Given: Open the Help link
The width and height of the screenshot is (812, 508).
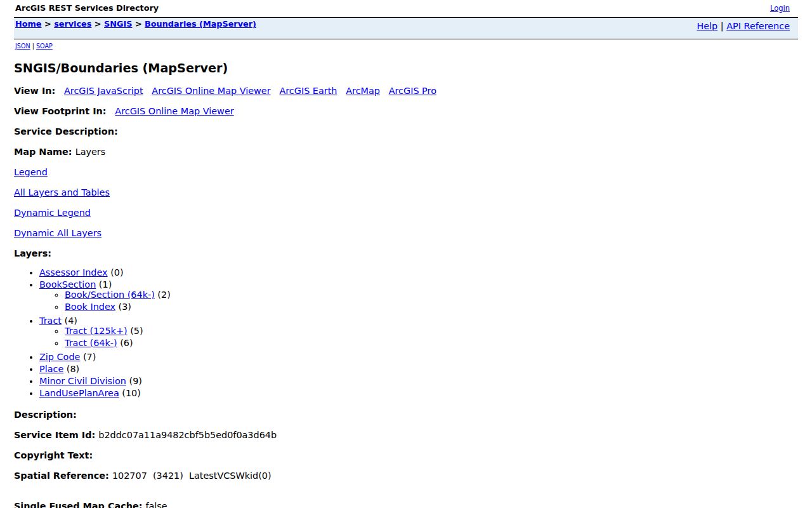Looking at the screenshot, I should click(707, 26).
